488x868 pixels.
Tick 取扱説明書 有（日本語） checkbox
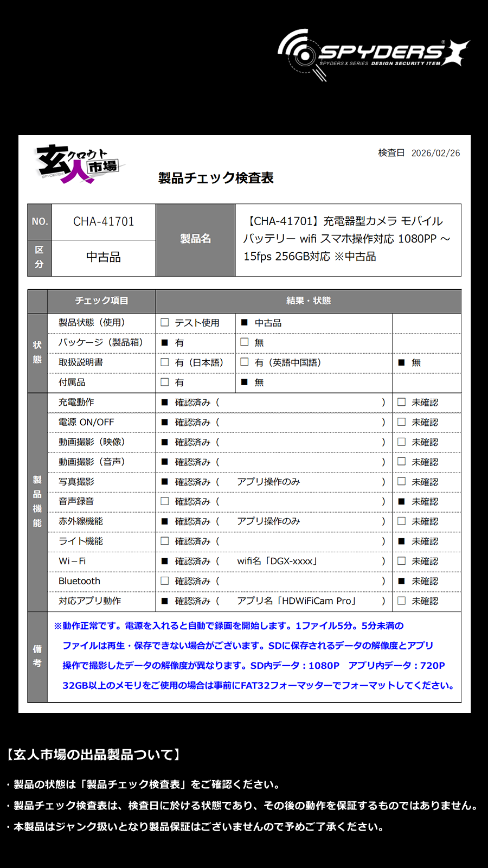[x=165, y=362]
